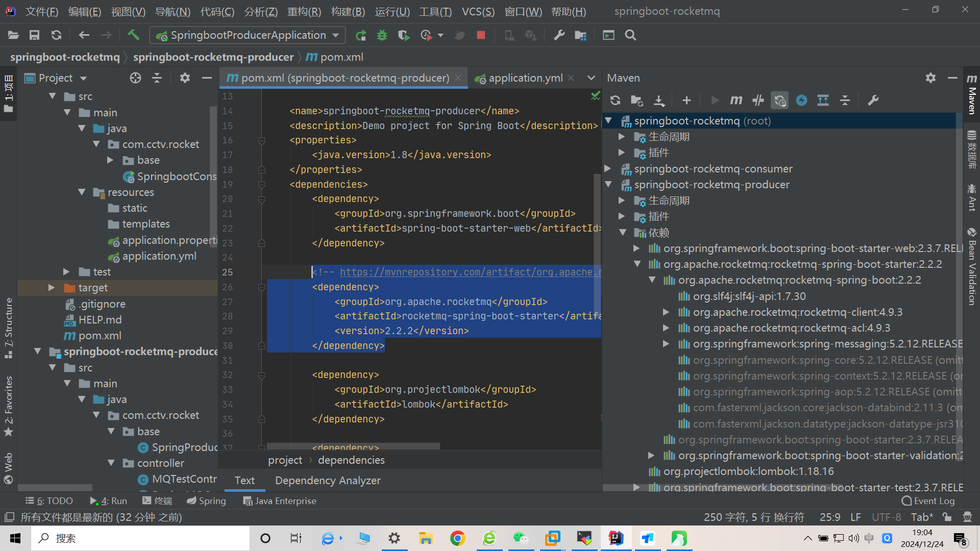Click the red Stop button
Image resolution: width=980 pixels, height=551 pixels.
click(481, 35)
